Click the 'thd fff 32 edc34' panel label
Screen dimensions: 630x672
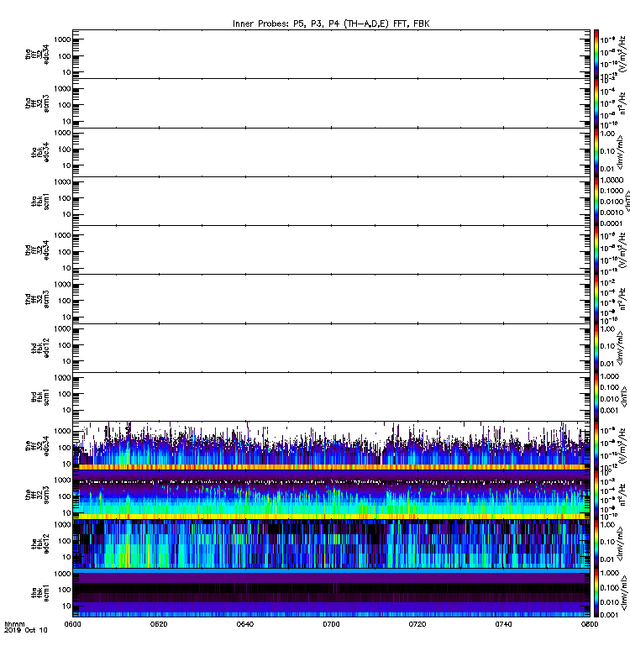click(37, 249)
